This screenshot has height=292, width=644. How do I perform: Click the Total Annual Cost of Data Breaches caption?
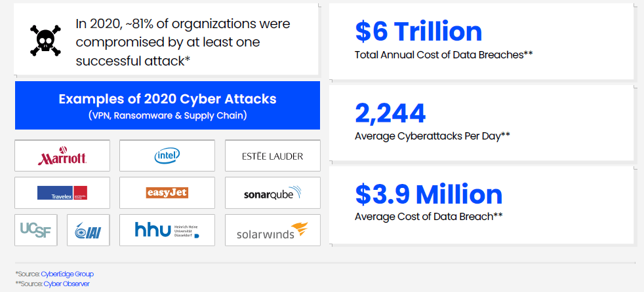coord(444,54)
